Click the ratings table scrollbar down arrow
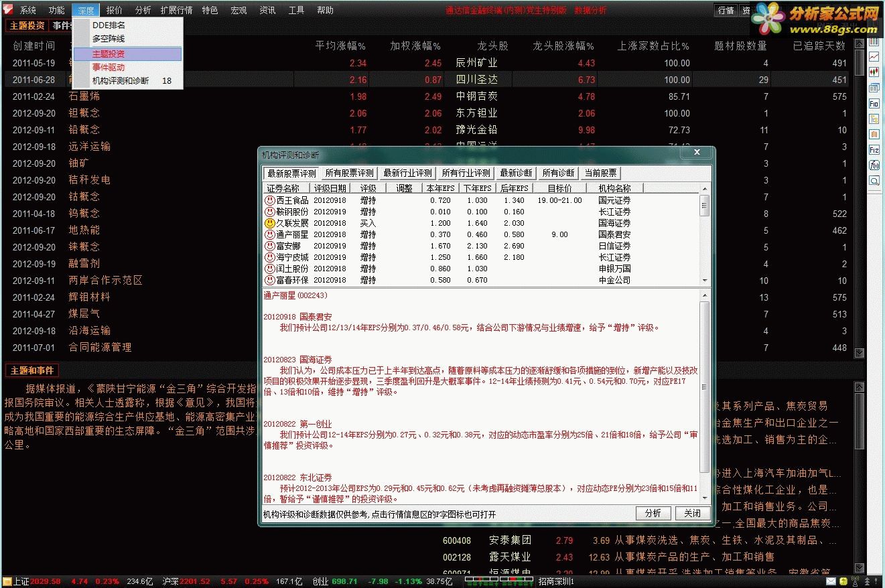This screenshot has width=885, height=588. coord(704,281)
